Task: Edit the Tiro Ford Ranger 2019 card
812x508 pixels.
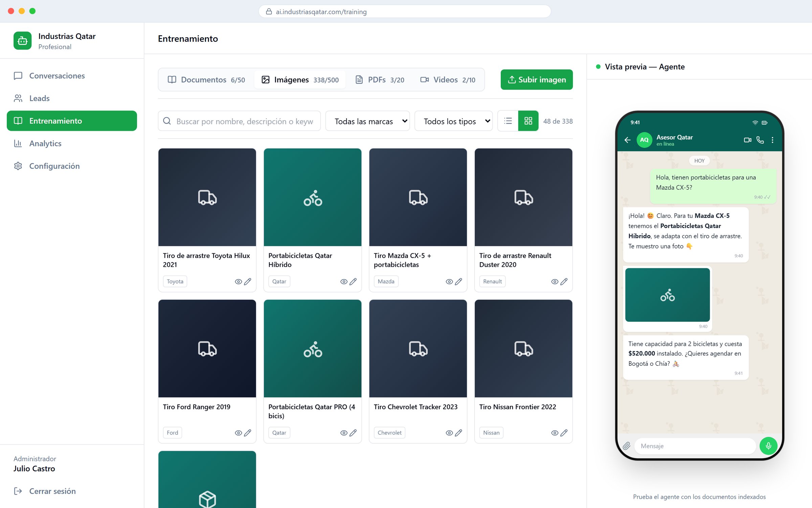Action: click(248, 433)
